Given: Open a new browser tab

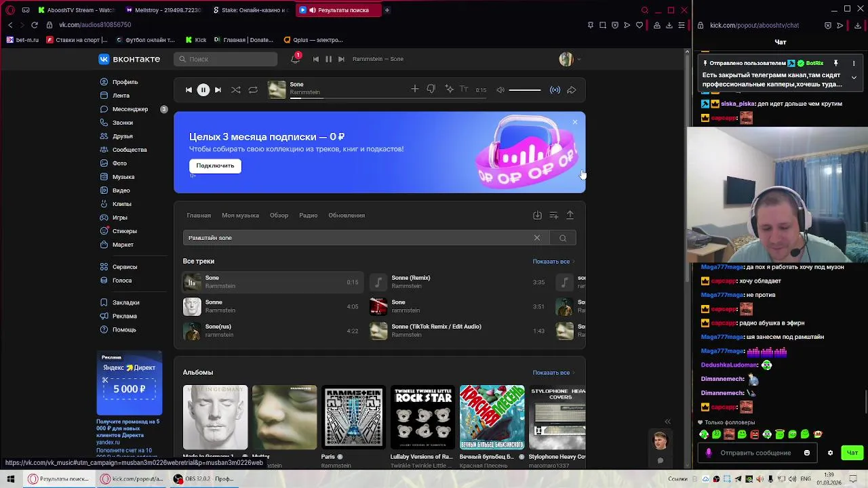Looking at the screenshot, I should 387,10.
